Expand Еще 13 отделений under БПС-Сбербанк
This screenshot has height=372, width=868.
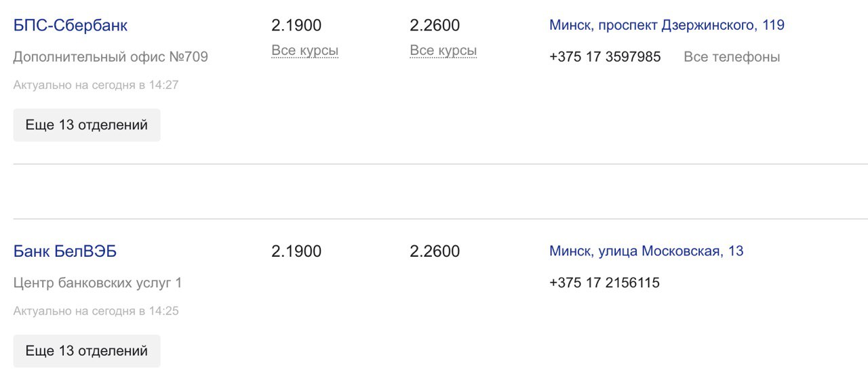pos(87,125)
